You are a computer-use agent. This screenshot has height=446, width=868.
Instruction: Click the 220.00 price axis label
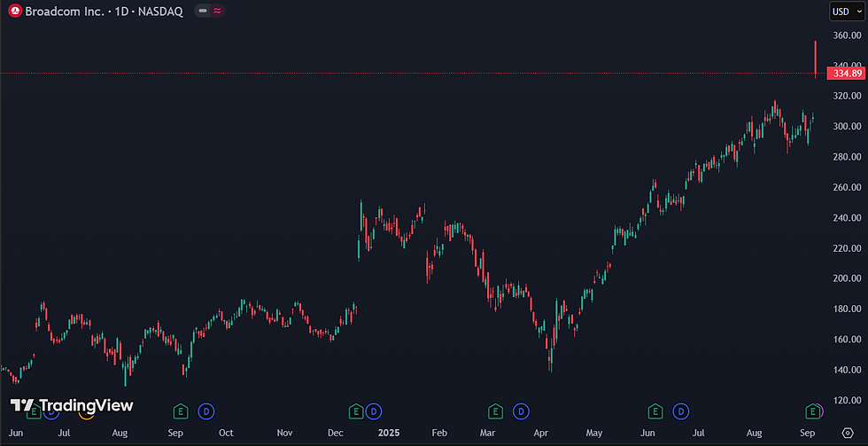(847, 248)
